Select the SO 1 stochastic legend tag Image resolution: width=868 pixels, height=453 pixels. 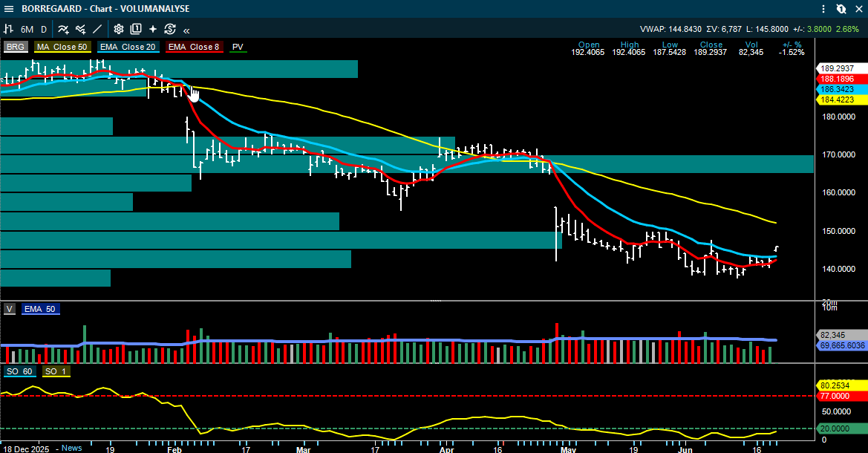(x=56, y=371)
